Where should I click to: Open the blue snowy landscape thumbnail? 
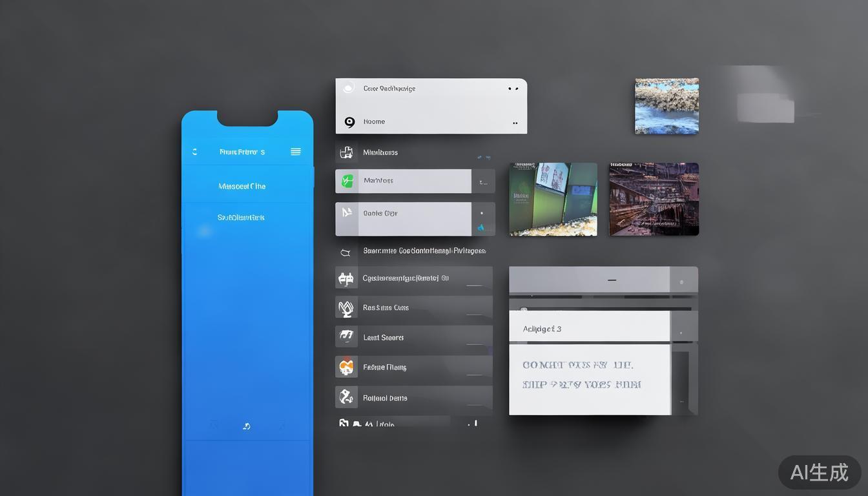tap(666, 106)
